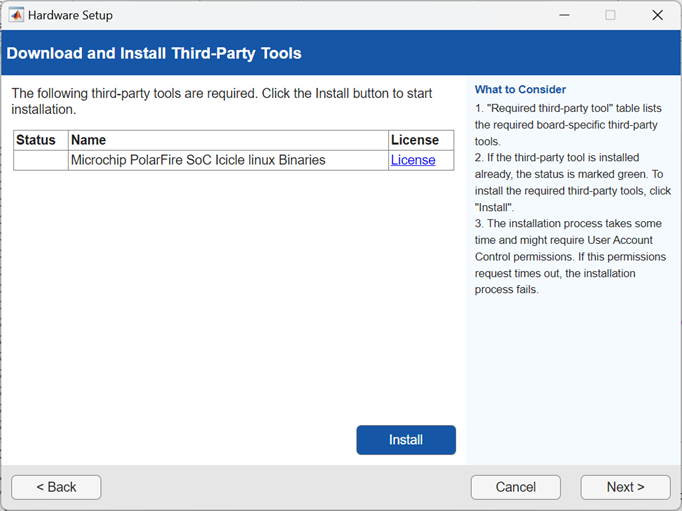682x511 pixels.
Task: Click consideration note 1 about required tools table
Action: coord(568,125)
